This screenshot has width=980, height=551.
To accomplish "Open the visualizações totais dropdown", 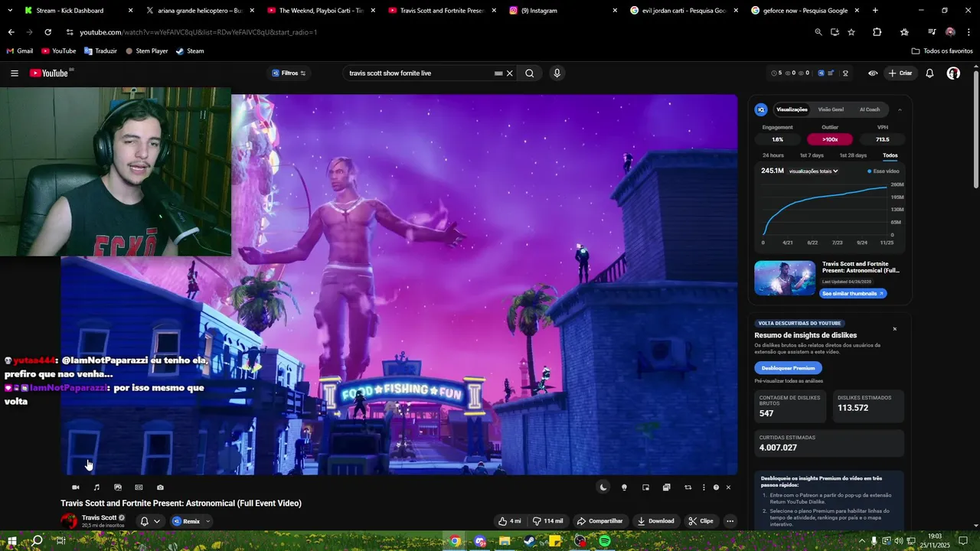I will click(813, 171).
